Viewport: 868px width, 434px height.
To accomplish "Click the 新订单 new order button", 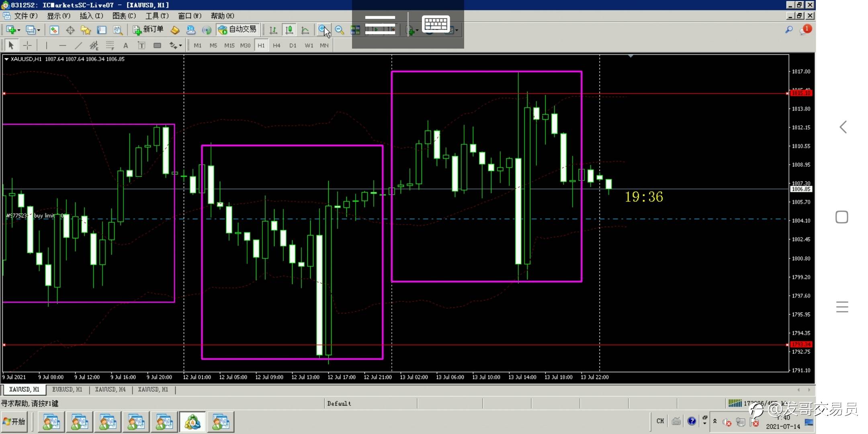I will pos(148,29).
